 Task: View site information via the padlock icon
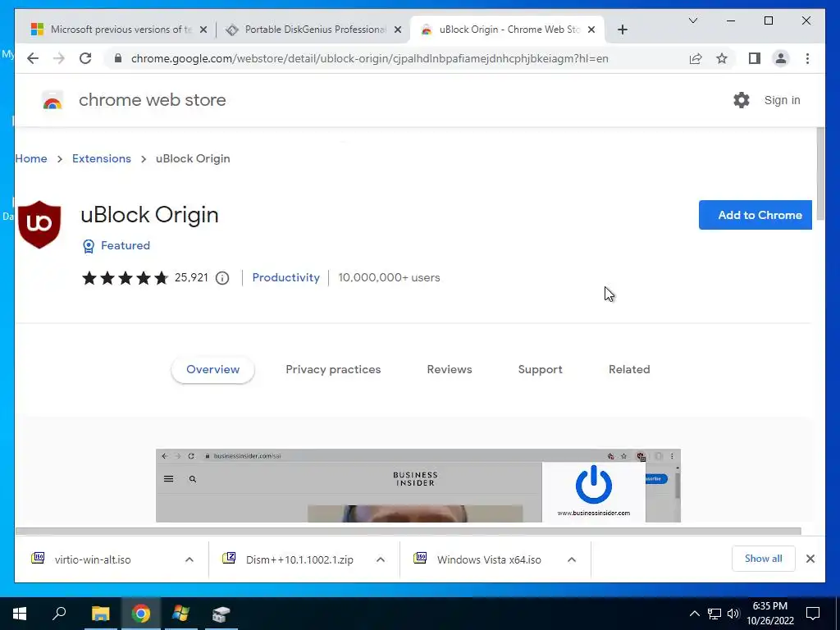click(118, 58)
